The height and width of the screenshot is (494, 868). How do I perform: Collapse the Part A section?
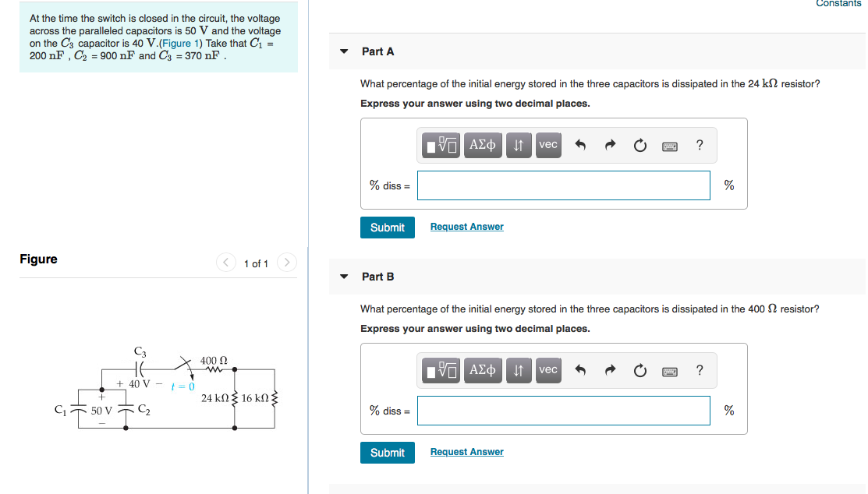344,51
